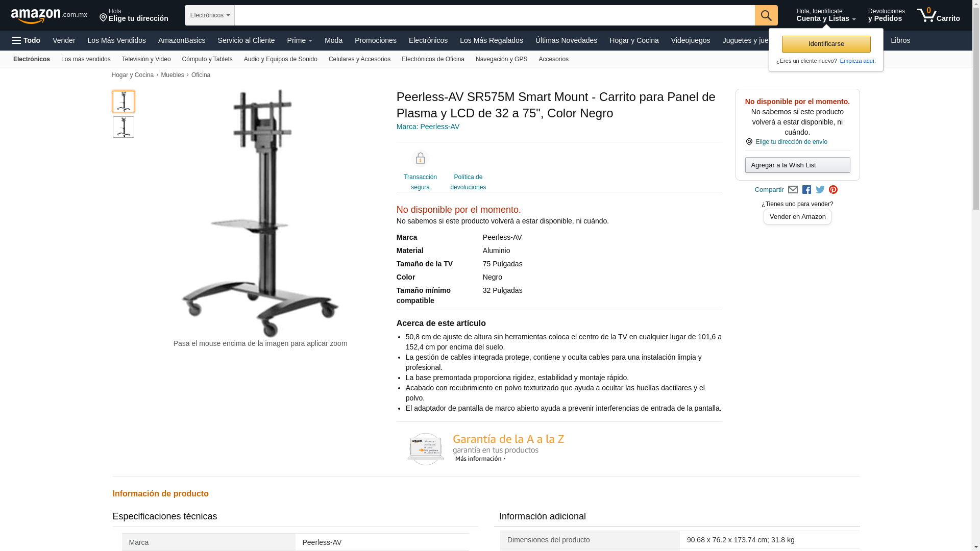The image size is (980, 551).
Task: Click inside the search text field
Action: tap(495, 15)
